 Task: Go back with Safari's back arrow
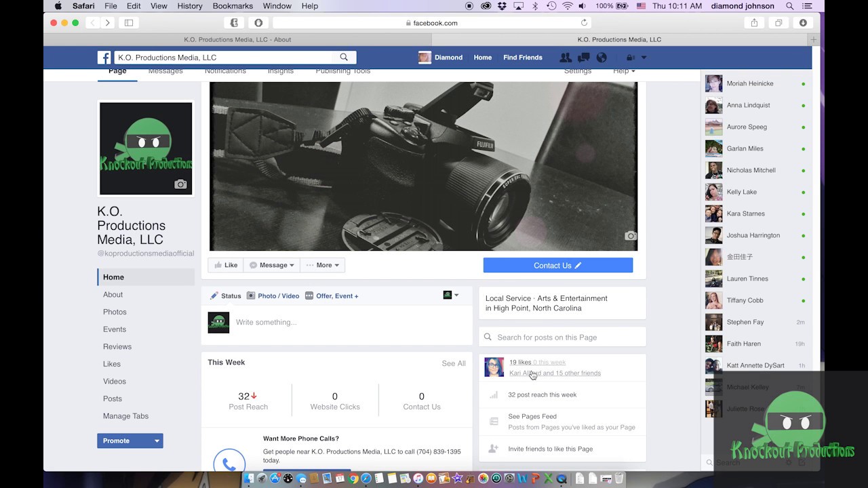94,22
